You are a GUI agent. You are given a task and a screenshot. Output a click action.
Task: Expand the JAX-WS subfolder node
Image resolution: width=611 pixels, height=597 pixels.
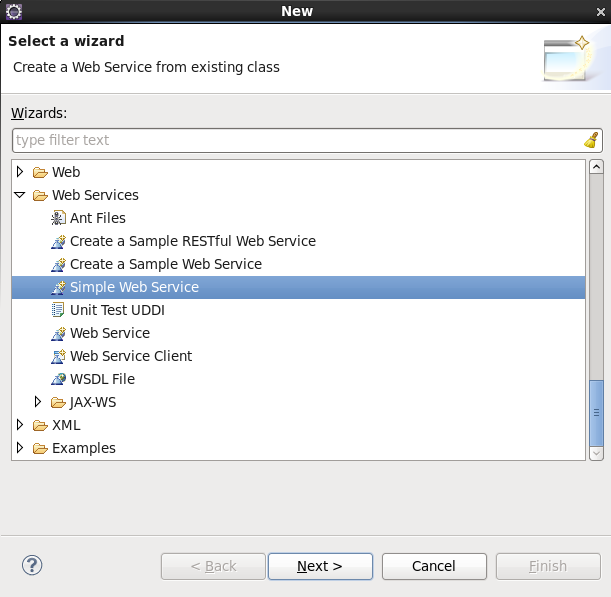click(x=38, y=402)
